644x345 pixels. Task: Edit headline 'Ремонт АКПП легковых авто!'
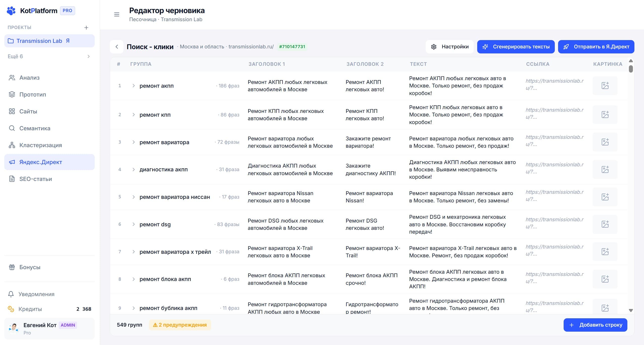click(365, 86)
